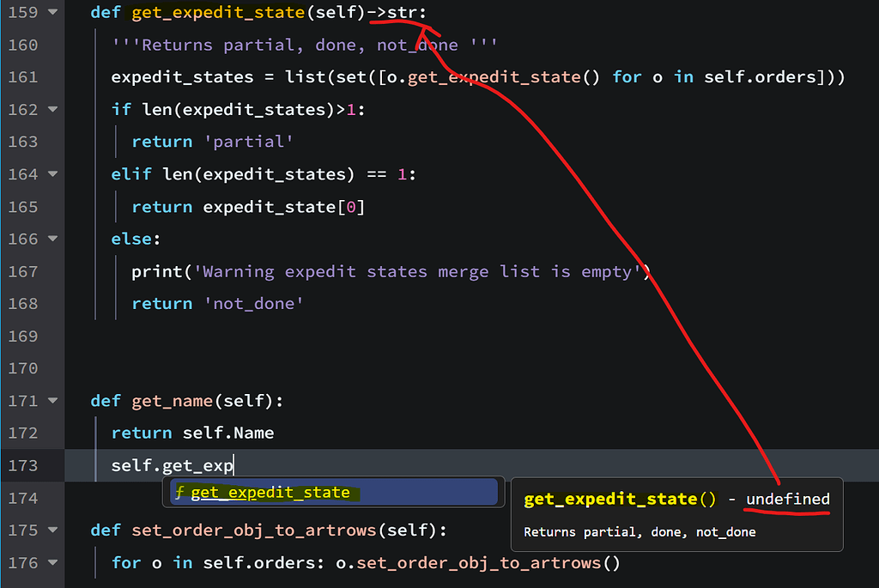Click the 'not_done' return string on line 168
Viewport: 879px width, 588px height.
tap(253, 303)
